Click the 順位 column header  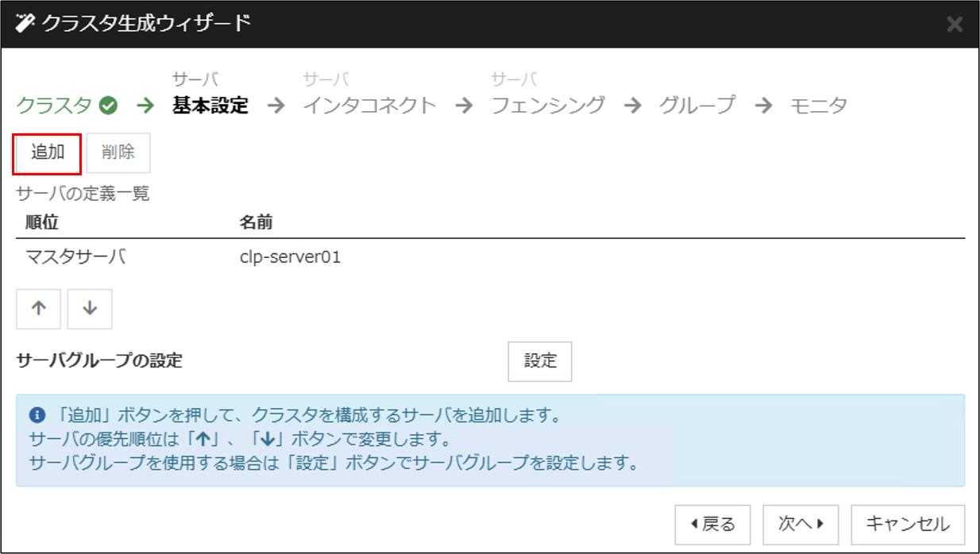pos(42,222)
